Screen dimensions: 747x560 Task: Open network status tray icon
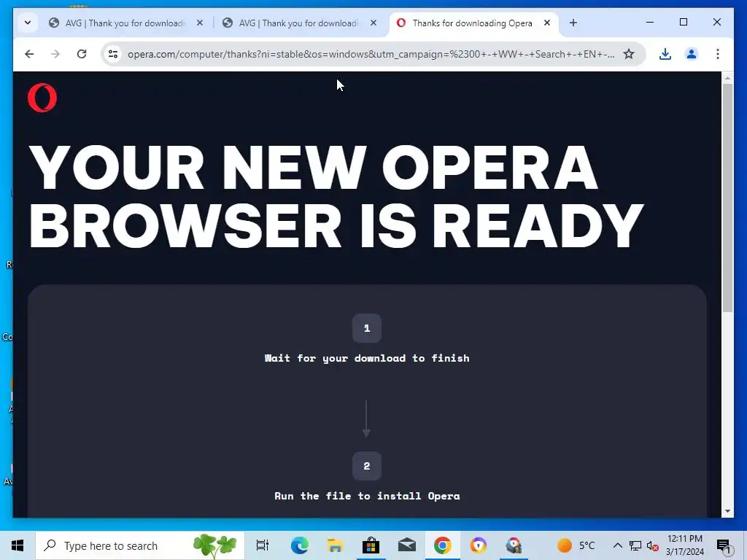click(x=635, y=545)
